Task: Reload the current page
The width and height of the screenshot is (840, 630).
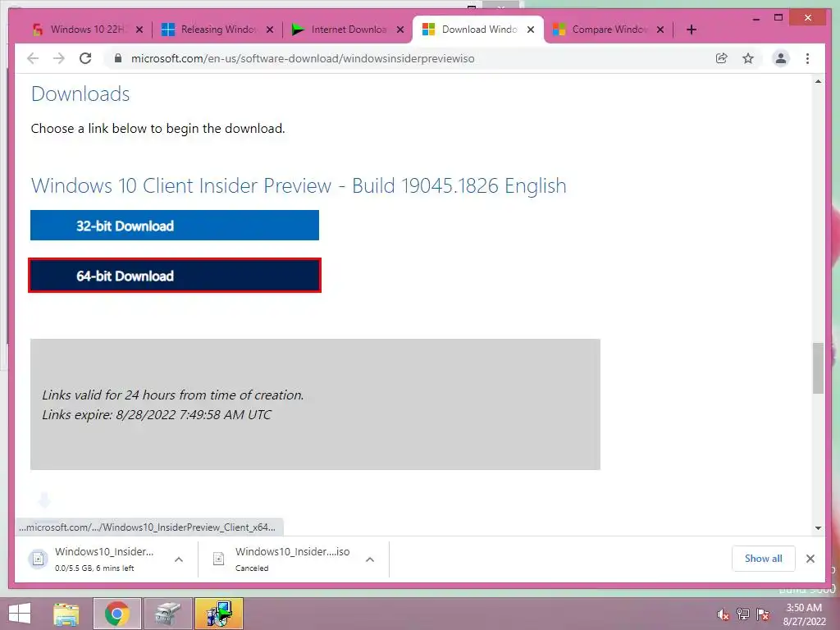Action: coord(85,58)
